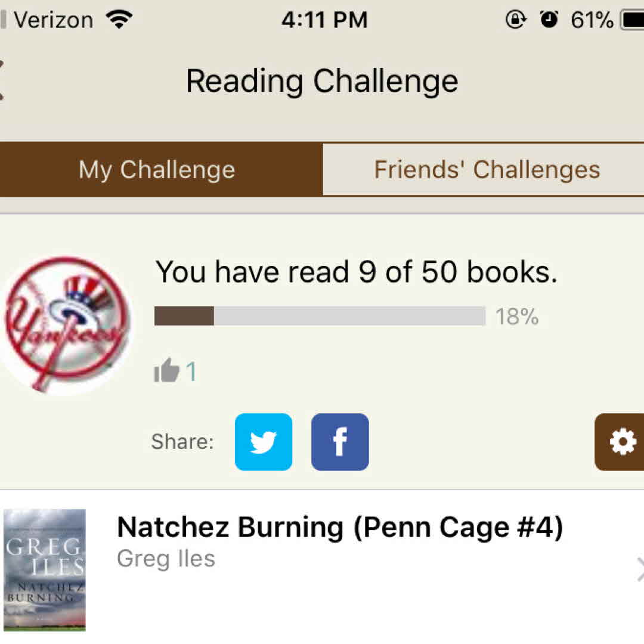Tap the back chevron in the header

coord(2,80)
